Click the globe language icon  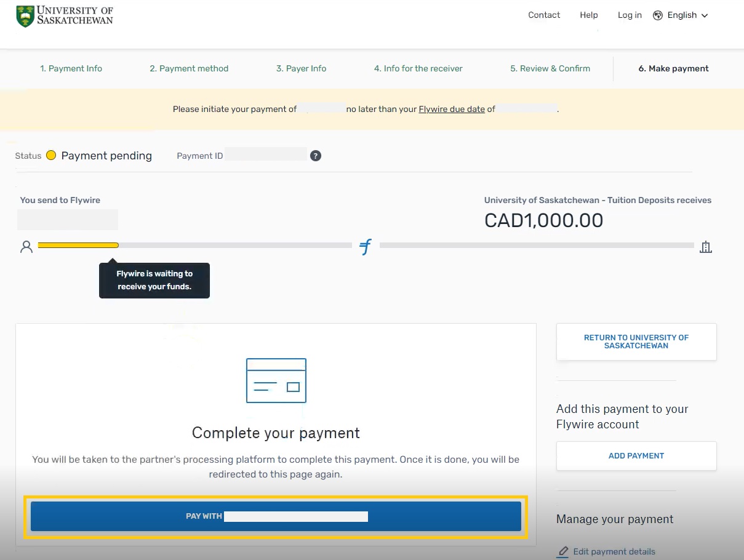point(658,15)
